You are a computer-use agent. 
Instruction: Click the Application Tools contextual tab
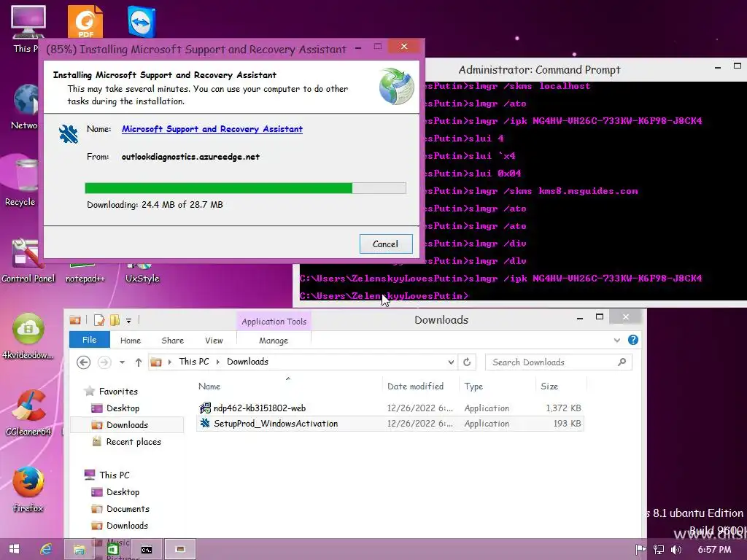tap(274, 322)
